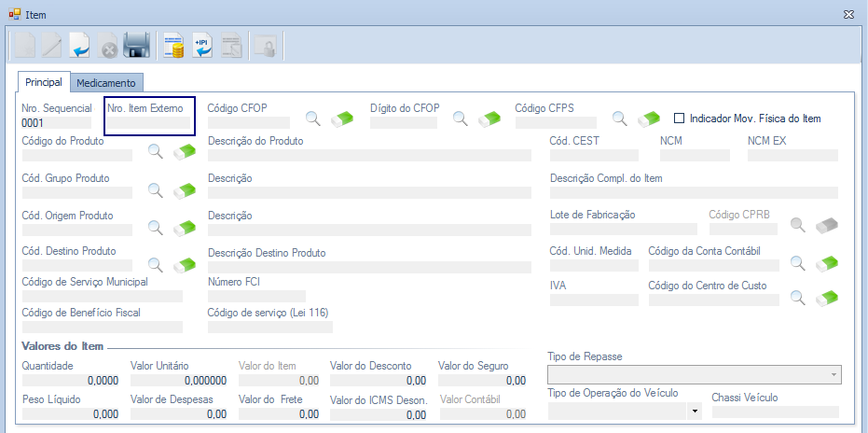Toggle Indicador Mov. Física do Item checkbox
This screenshot has width=868, height=433.
coord(680,119)
